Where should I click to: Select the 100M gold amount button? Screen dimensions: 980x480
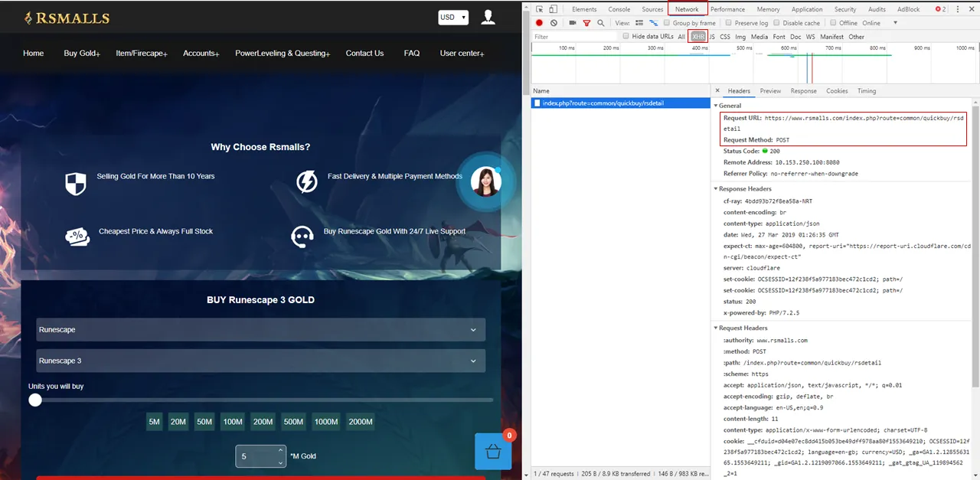pyautogui.click(x=233, y=422)
